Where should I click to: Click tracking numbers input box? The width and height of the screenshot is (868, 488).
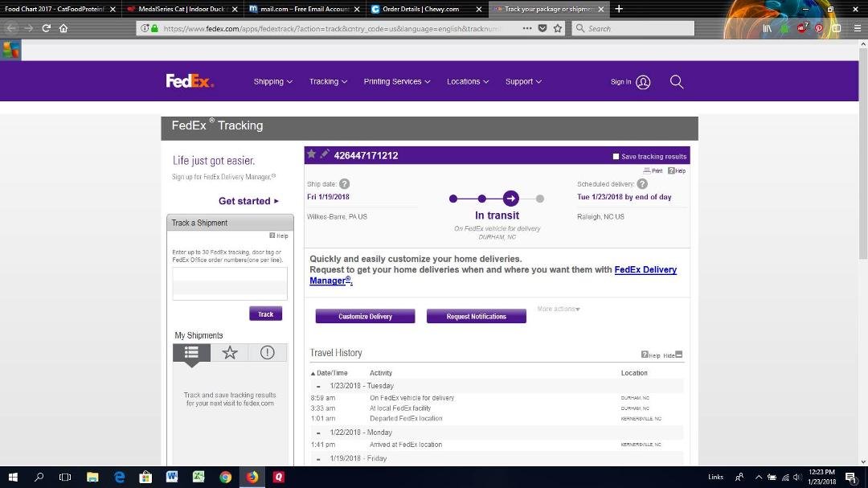(x=230, y=284)
